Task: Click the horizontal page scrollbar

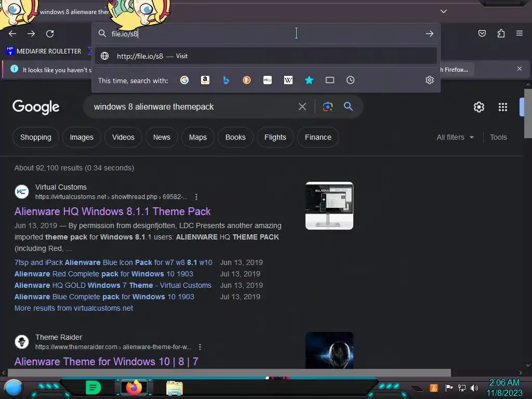Action: (229, 373)
